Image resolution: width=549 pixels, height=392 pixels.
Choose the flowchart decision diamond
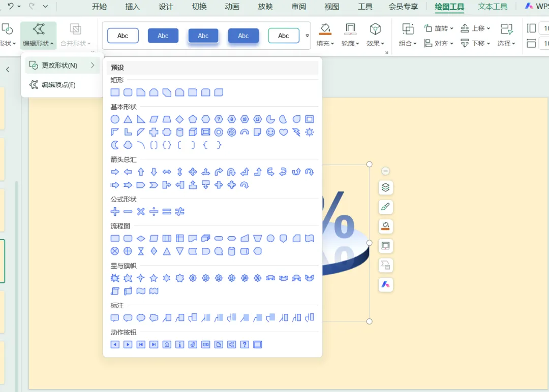[141, 239]
